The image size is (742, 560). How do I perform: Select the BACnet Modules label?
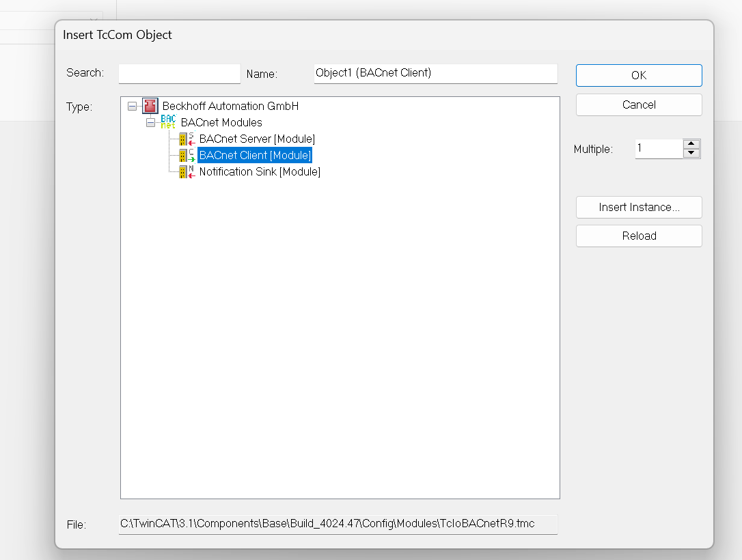221,122
